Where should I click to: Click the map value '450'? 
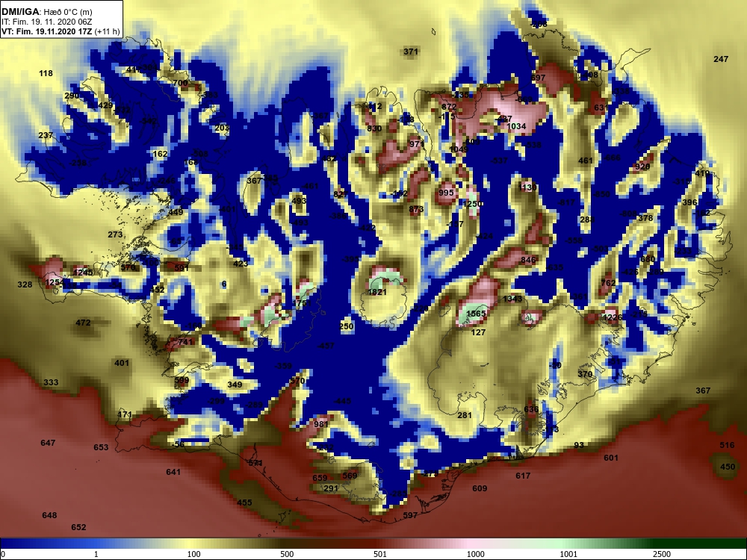pyautogui.click(x=728, y=467)
